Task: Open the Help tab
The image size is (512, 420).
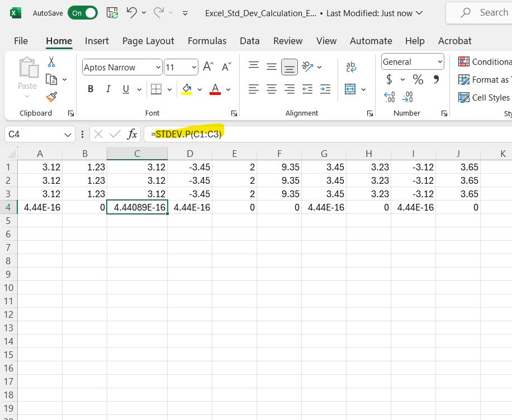Action: point(415,41)
